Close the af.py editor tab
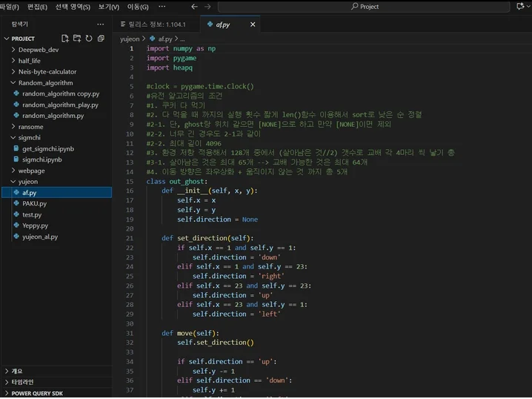The image size is (532, 399). (x=253, y=24)
